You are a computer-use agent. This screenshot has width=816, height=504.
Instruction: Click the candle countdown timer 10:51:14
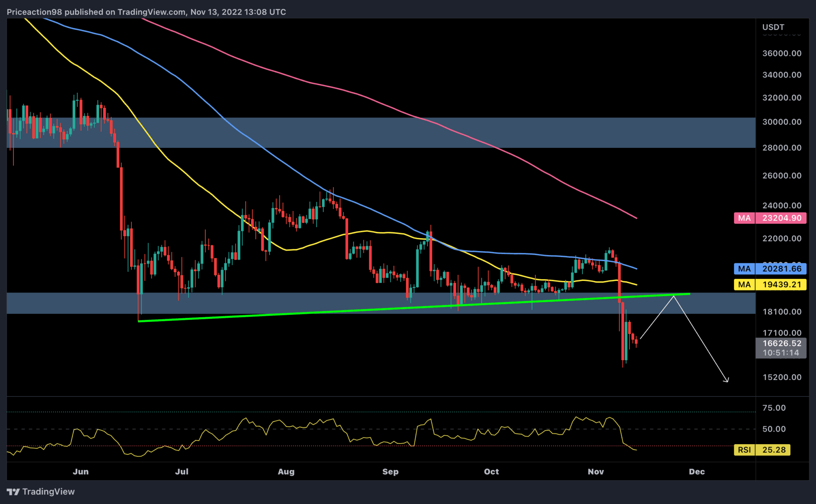[x=781, y=353]
